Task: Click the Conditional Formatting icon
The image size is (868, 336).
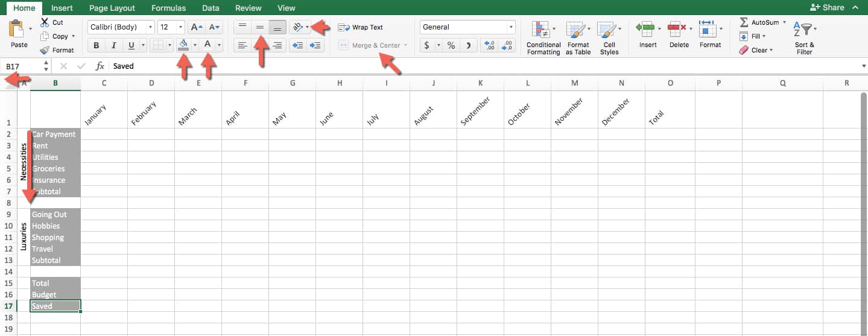Action: click(x=543, y=31)
